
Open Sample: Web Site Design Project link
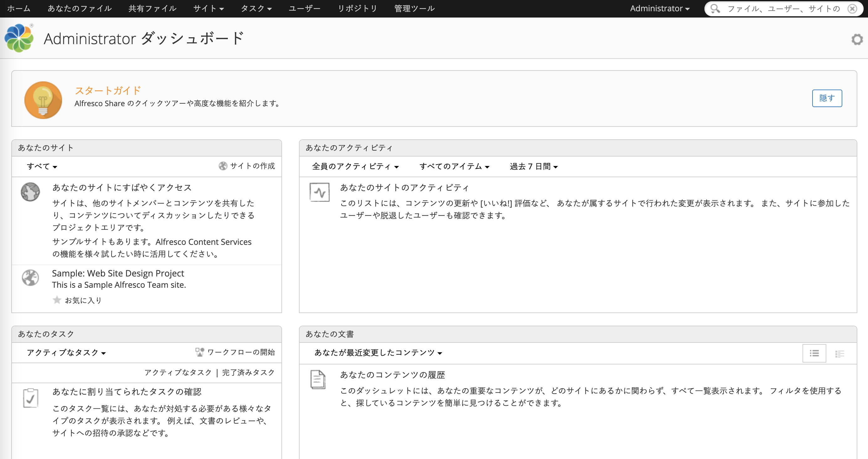118,273
